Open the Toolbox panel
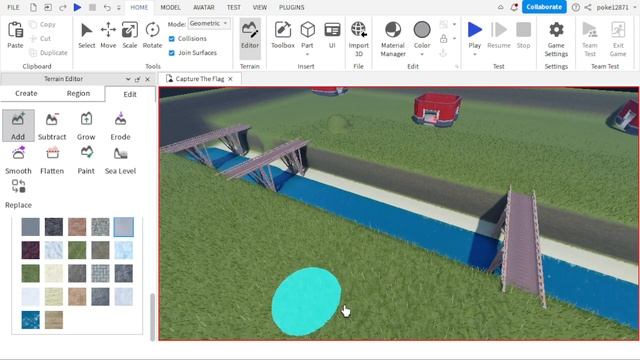 (x=283, y=35)
